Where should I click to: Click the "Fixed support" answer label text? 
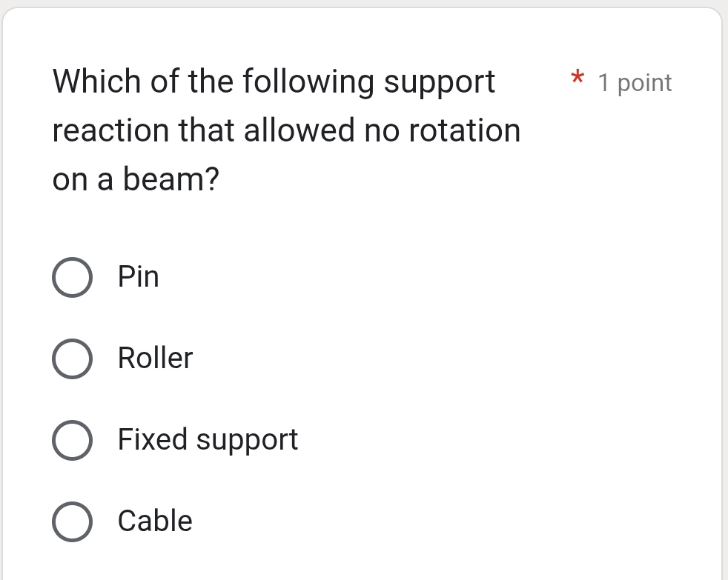[x=208, y=439]
